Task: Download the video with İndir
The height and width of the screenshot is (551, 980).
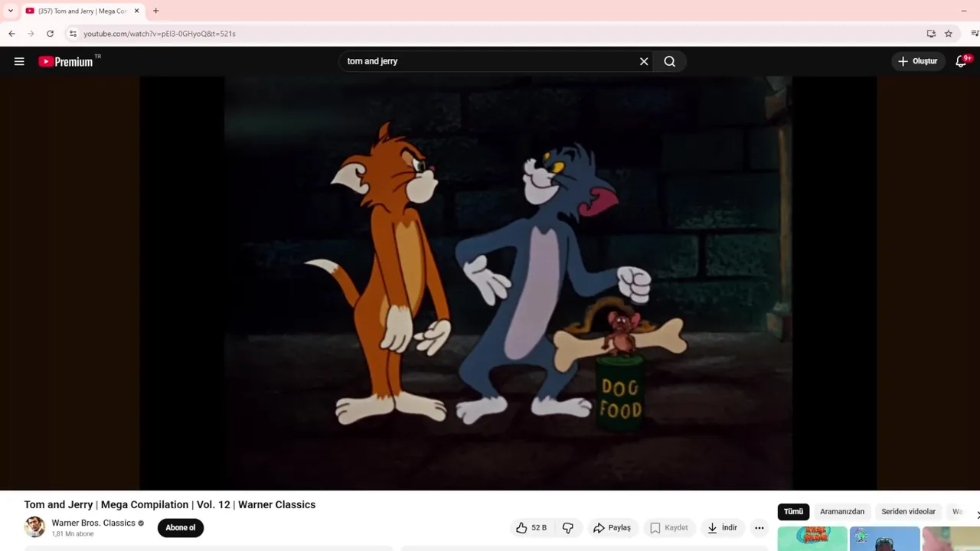Action: coord(722,527)
